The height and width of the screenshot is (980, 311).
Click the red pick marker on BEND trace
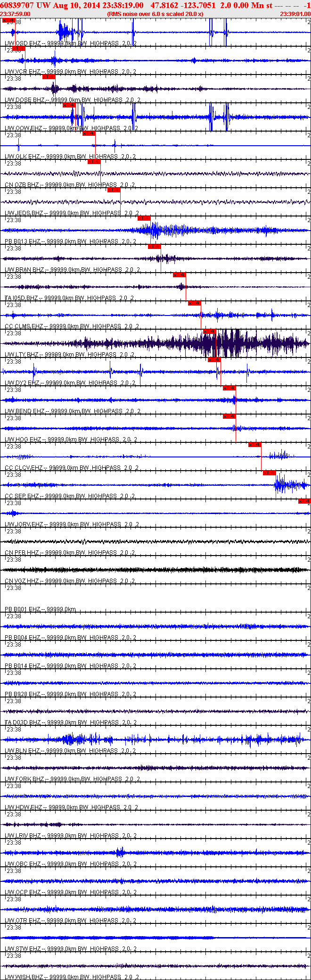click(x=229, y=388)
